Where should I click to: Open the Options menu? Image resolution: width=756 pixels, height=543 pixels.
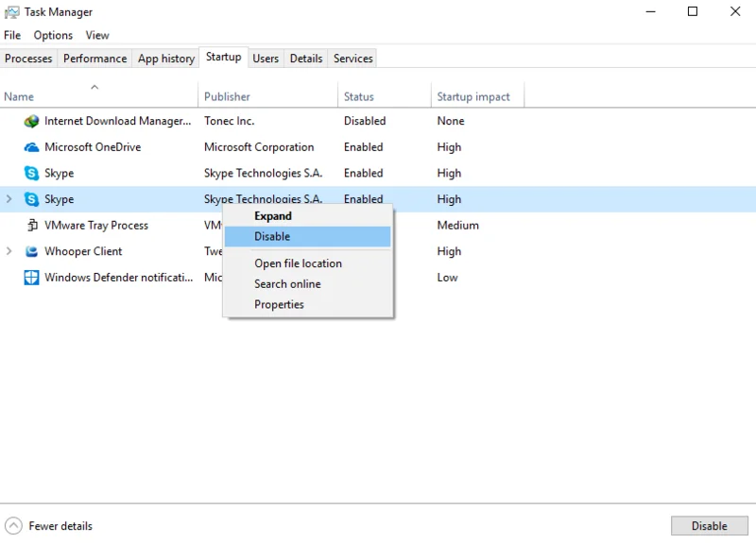(53, 35)
